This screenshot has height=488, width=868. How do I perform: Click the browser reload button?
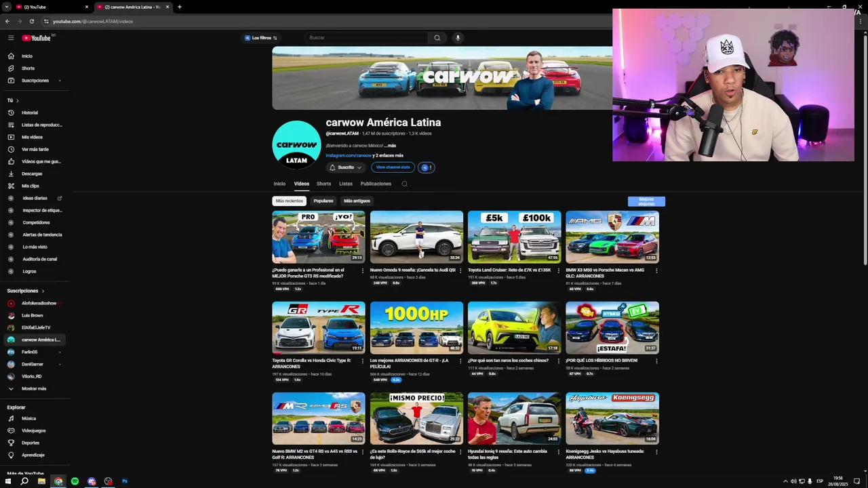coord(31,21)
